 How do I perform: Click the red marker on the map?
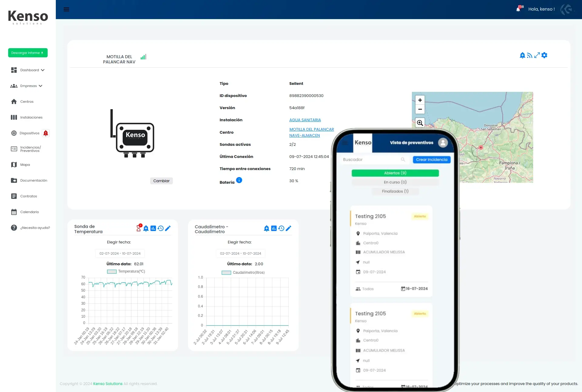click(481, 147)
